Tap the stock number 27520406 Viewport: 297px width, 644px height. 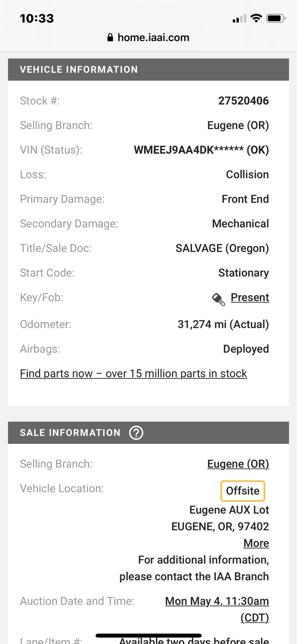[244, 101]
